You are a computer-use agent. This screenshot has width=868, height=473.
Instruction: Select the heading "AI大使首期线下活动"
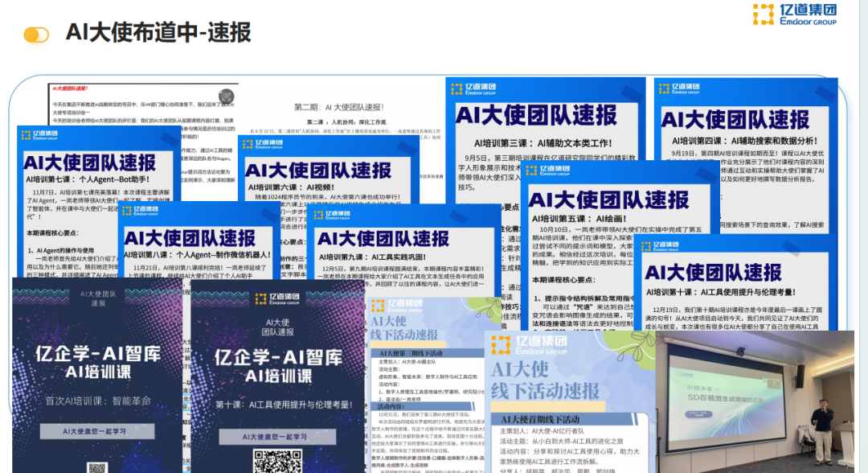540,419
